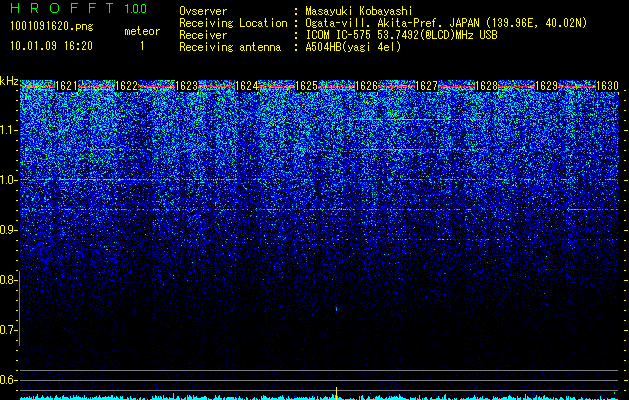This screenshot has width=629, height=400.
Task: Click the 1626 time marker
Action: 367,86
